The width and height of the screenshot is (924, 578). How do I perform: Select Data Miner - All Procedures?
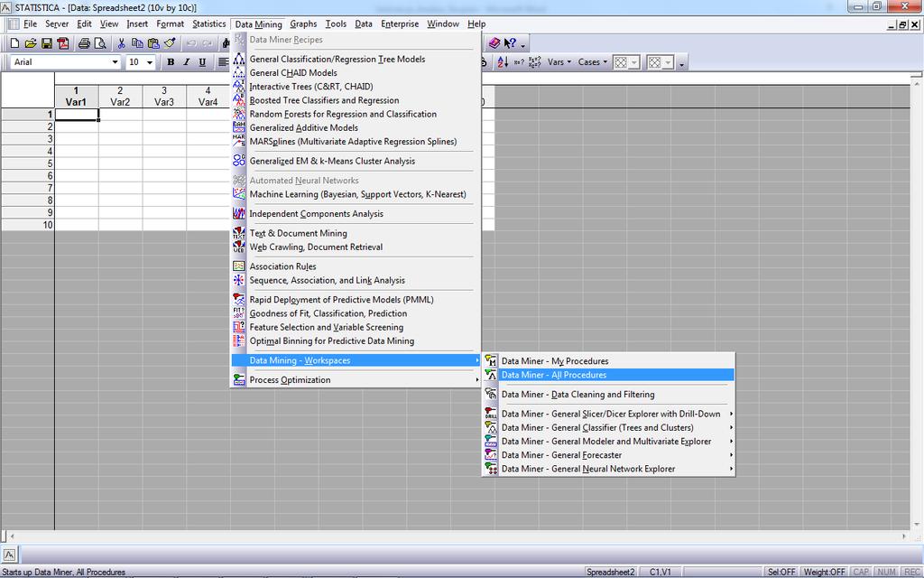coord(608,375)
